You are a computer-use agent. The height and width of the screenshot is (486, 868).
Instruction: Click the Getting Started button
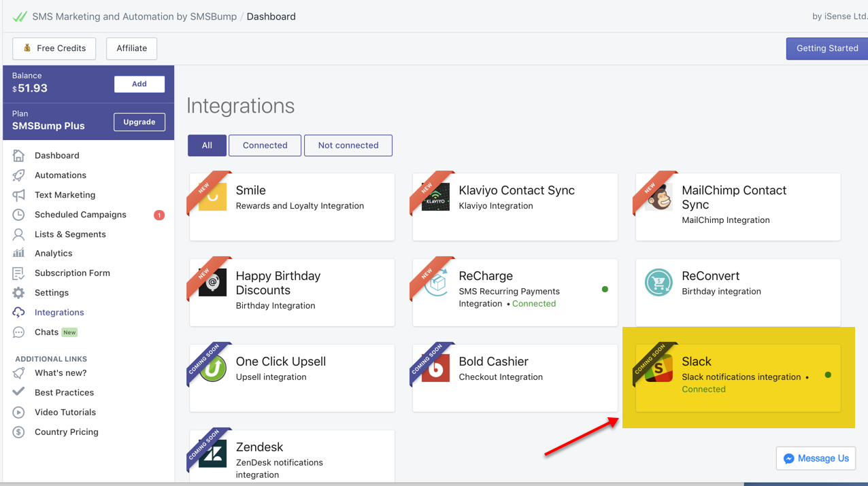click(x=827, y=48)
